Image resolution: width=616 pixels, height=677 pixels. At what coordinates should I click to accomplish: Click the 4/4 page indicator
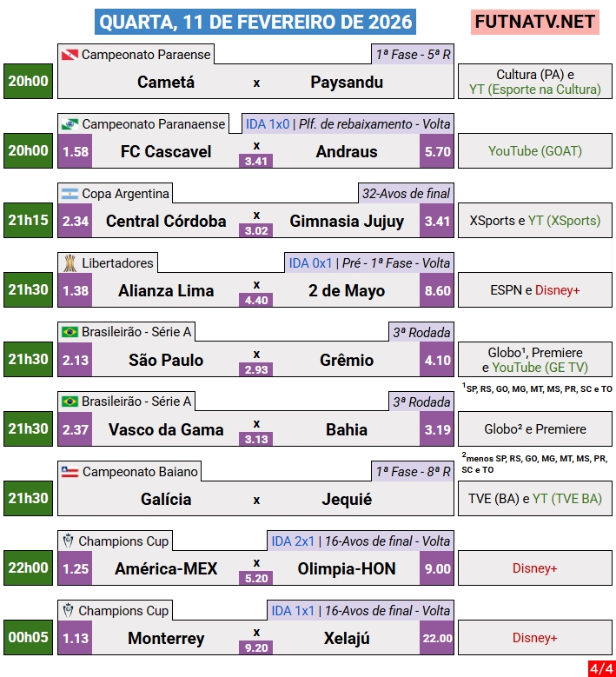(600, 668)
